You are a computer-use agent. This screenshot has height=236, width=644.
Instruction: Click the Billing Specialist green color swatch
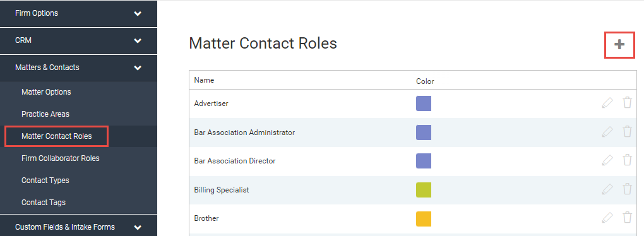point(424,190)
